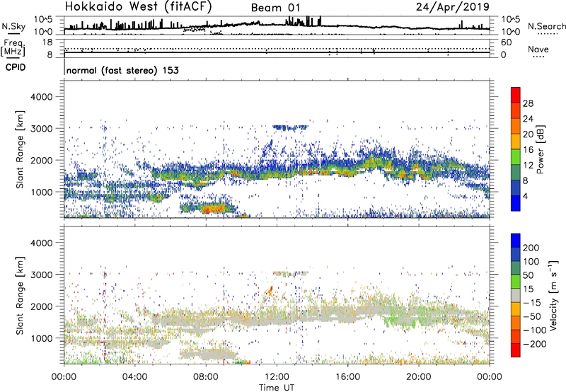Click the "1000" tick of the velocity panel
The height and width of the screenshot is (392, 566).
pyautogui.click(x=42, y=338)
